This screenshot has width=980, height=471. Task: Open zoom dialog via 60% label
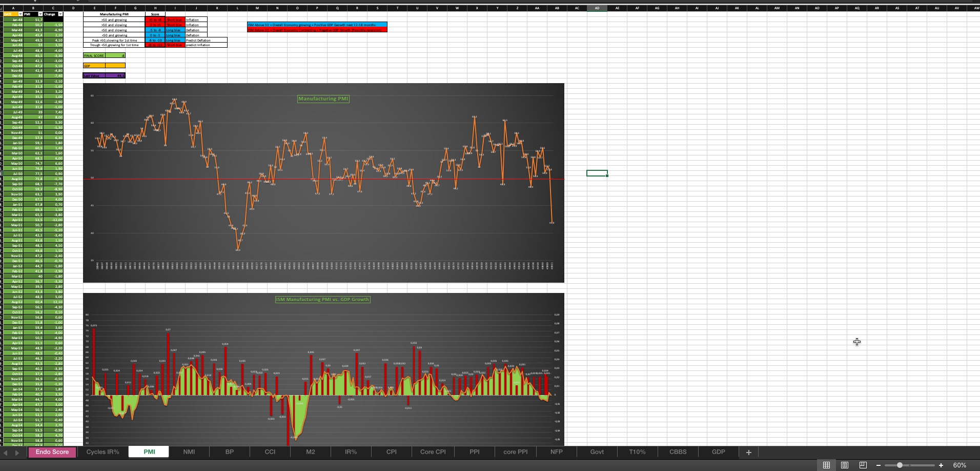pyautogui.click(x=959, y=465)
